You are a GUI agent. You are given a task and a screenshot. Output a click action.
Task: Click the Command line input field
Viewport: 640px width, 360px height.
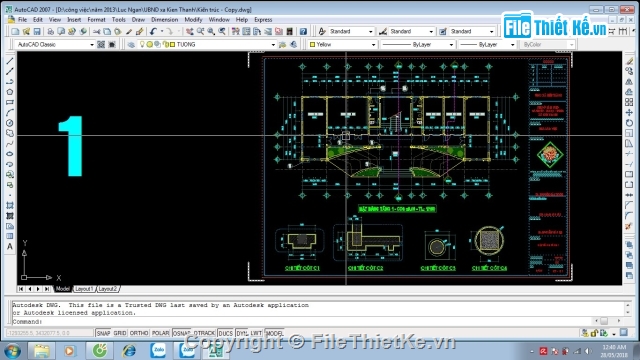pos(302,321)
